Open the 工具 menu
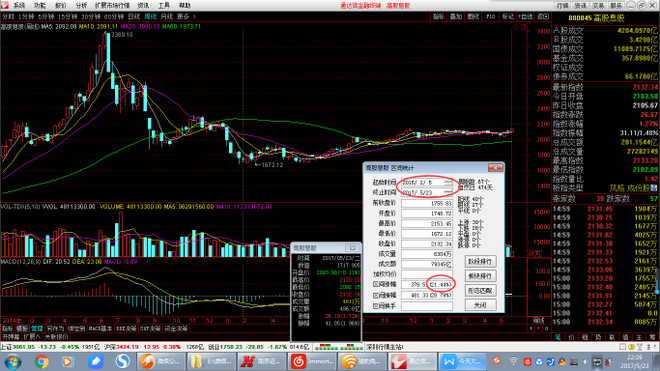The width and height of the screenshot is (660, 371). point(164,5)
